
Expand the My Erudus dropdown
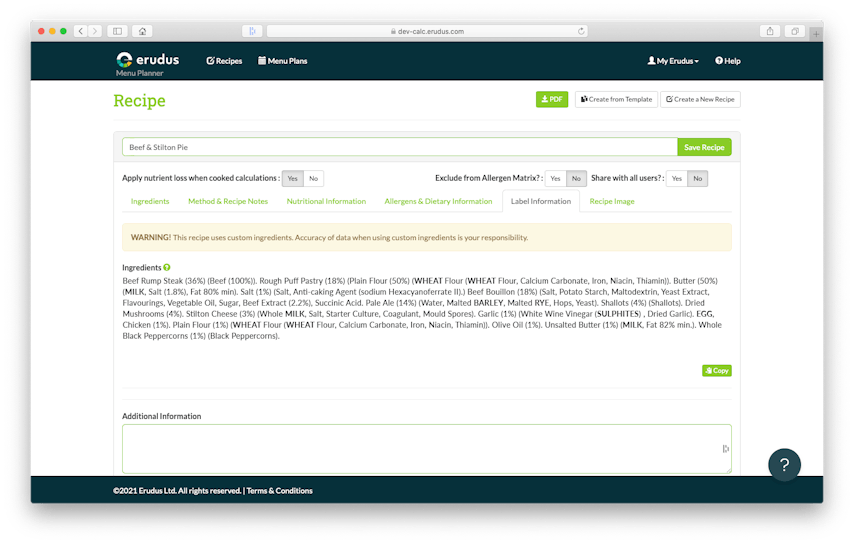[673, 61]
